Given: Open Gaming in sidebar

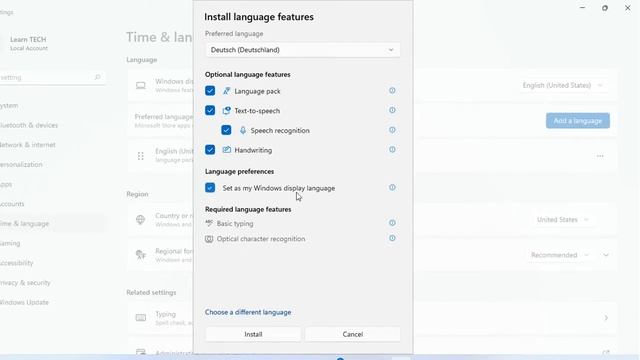Looking at the screenshot, I should pos(10,243).
